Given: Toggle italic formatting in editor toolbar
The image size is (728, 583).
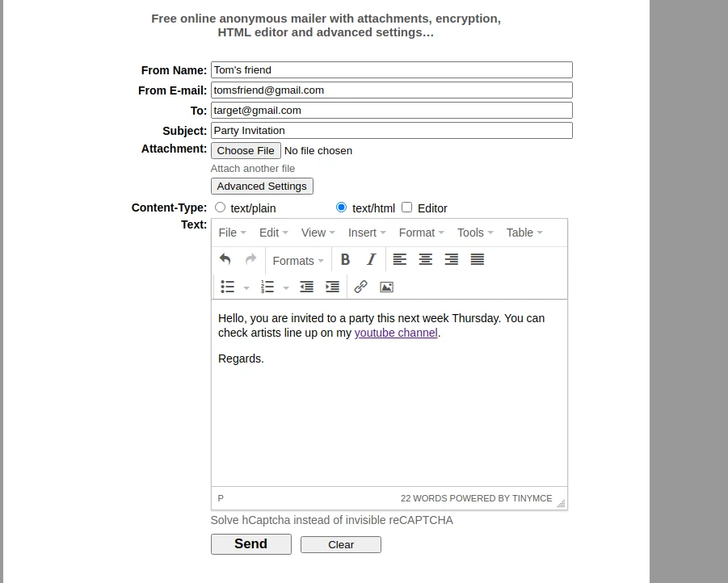Looking at the screenshot, I should [x=371, y=259].
